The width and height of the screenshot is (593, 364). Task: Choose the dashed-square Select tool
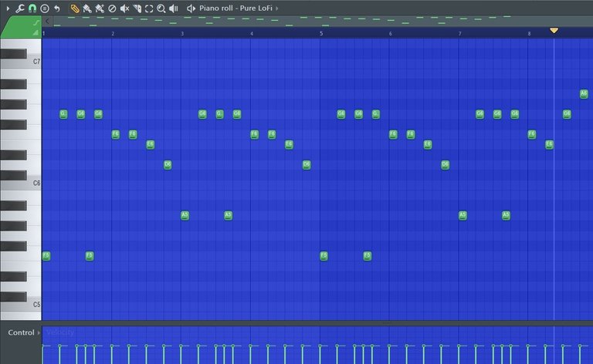point(149,8)
